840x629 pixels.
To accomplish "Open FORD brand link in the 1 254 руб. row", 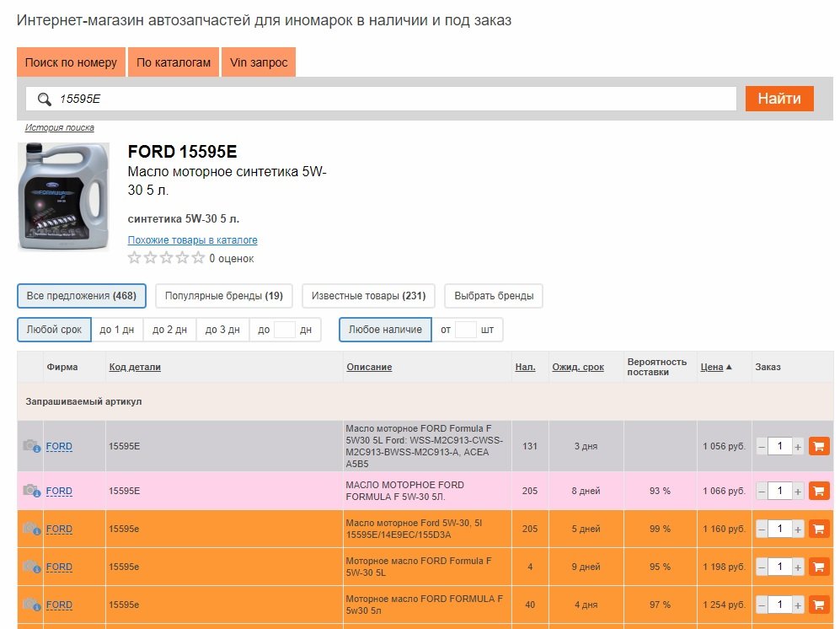I will (x=59, y=605).
